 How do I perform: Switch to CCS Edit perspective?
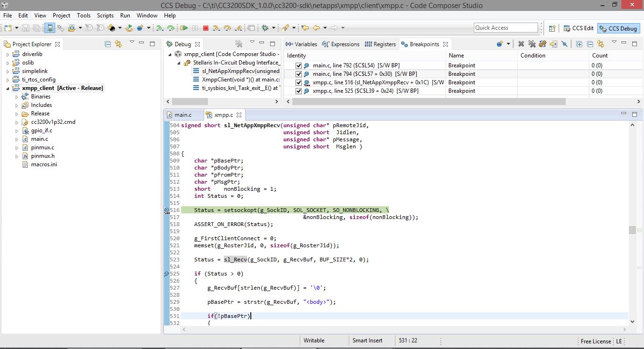pyautogui.click(x=578, y=28)
